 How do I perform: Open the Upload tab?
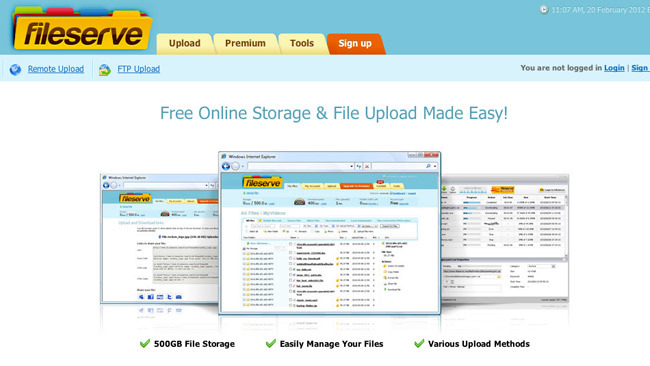click(x=184, y=44)
